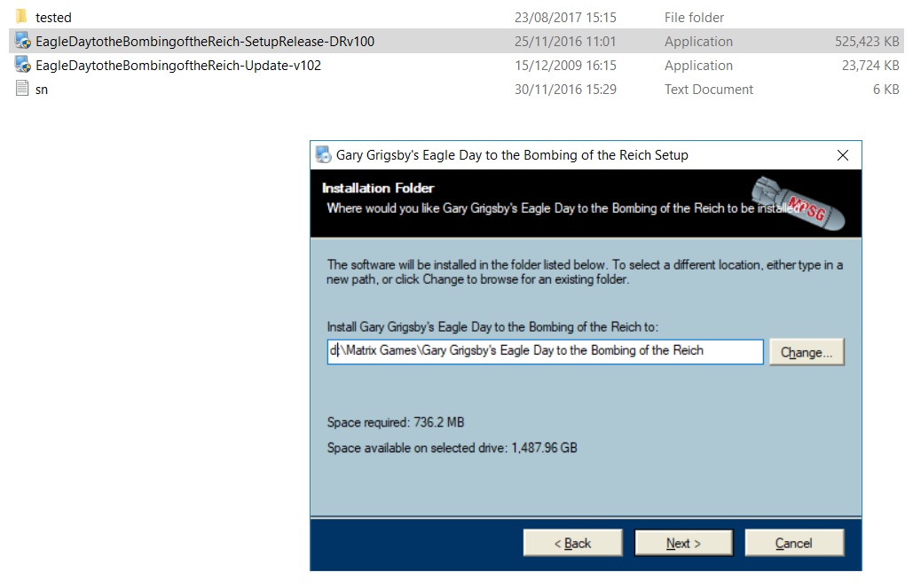Click the Space required: 736.2 MB text

click(396, 422)
